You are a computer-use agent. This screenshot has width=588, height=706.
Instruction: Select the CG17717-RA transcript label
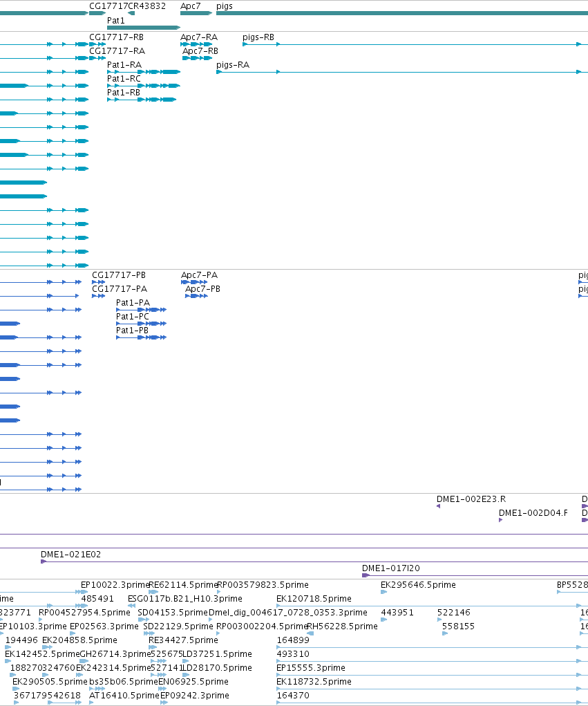click(x=117, y=51)
